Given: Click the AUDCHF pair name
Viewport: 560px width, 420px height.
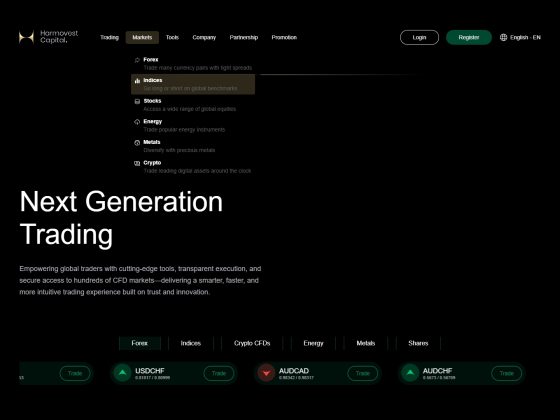Looking at the screenshot, I should 438,371.
